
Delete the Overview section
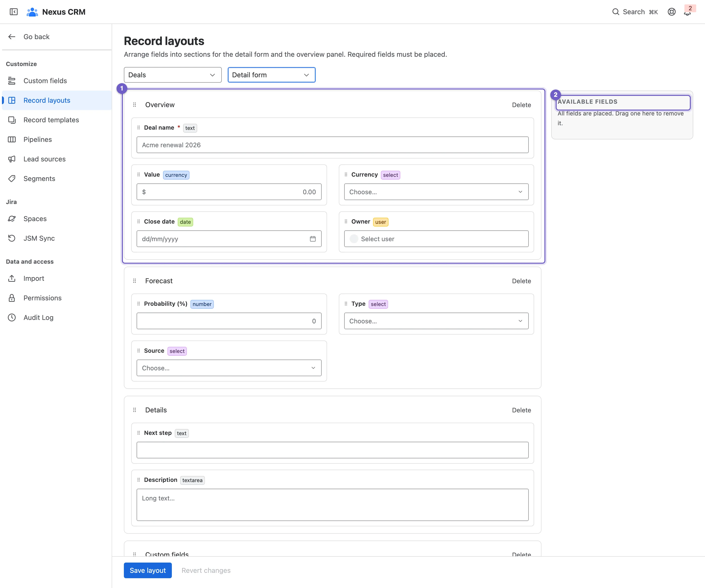click(x=521, y=105)
